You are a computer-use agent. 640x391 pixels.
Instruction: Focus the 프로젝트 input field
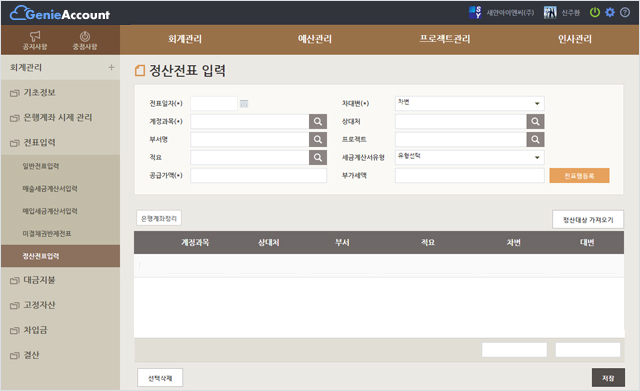point(461,140)
